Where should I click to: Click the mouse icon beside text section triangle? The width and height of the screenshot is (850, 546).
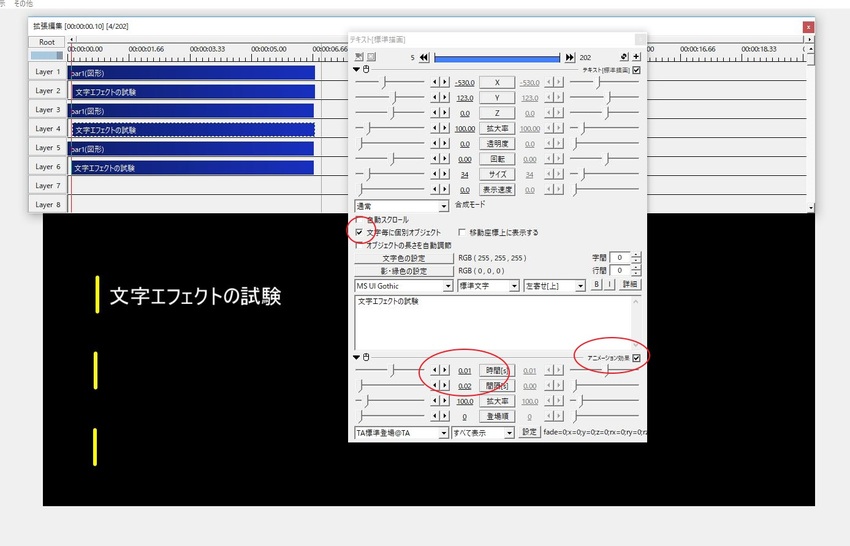pyautogui.click(x=366, y=69)
